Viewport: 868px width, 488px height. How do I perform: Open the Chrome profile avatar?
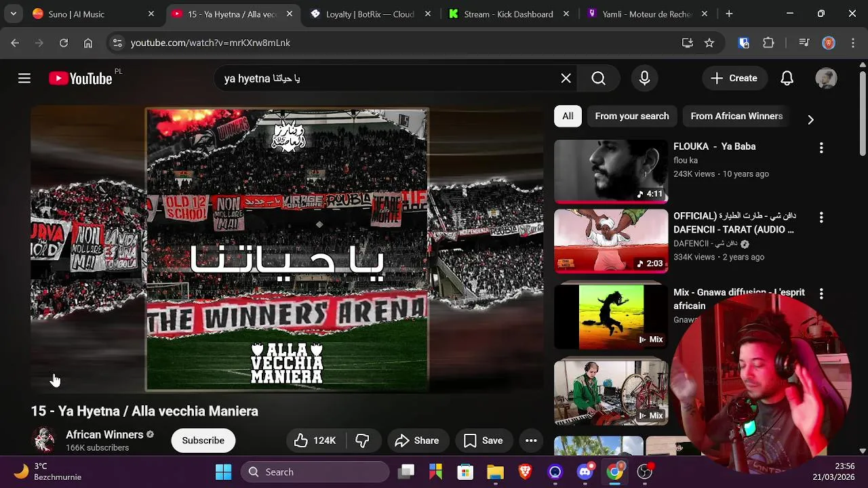829,43
